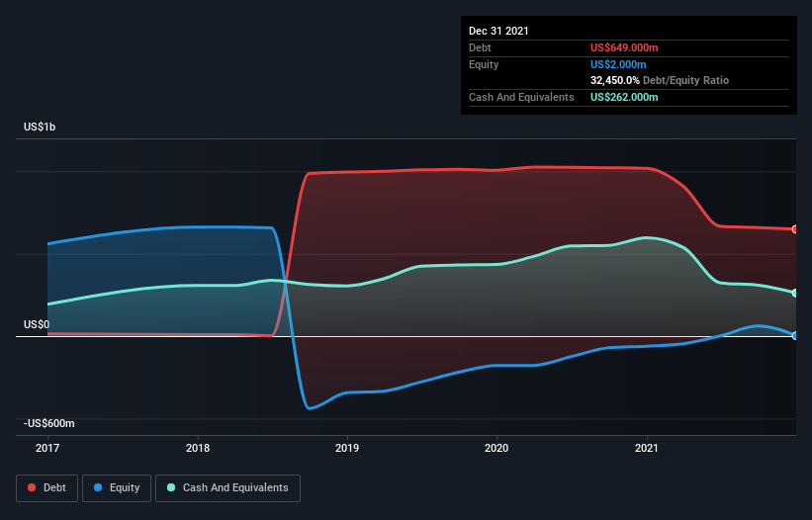Click the 2019 x-axis label

[x=347, y=448]
